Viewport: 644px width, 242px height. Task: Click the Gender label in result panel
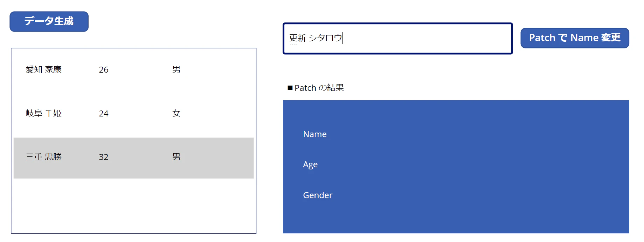(x=318, y=195)
